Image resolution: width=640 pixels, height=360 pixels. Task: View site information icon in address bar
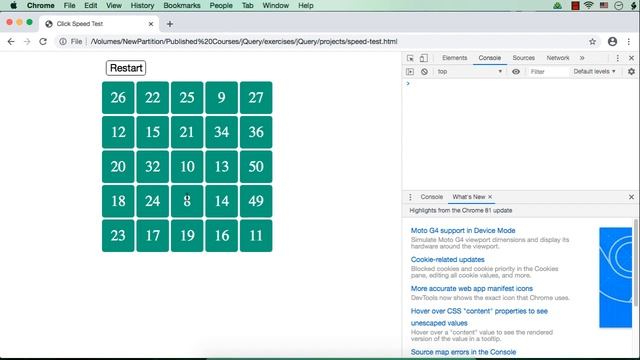(x=63, y=41)
